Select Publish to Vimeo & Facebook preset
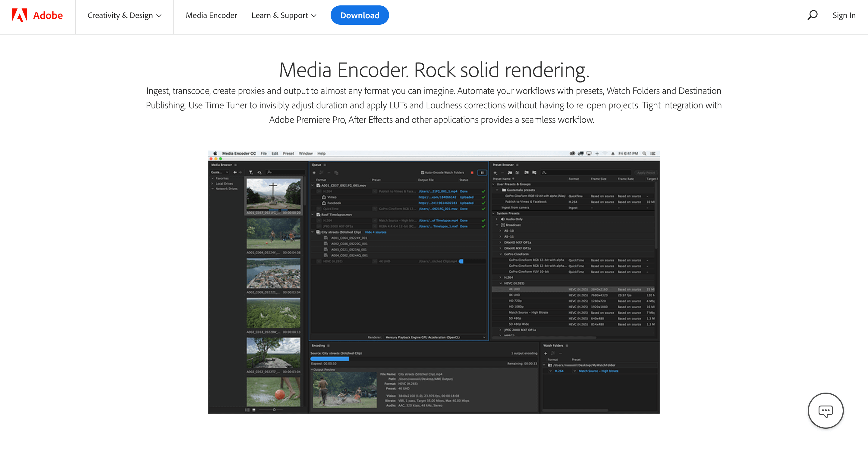The image size is (868, 451). click(x=526, y=202)
